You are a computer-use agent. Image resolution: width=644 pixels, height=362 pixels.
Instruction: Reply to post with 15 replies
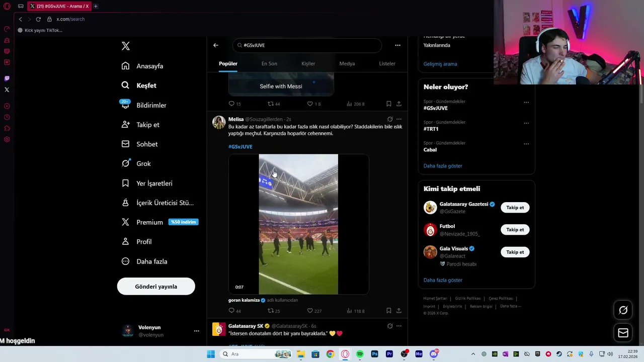point(235,104)
